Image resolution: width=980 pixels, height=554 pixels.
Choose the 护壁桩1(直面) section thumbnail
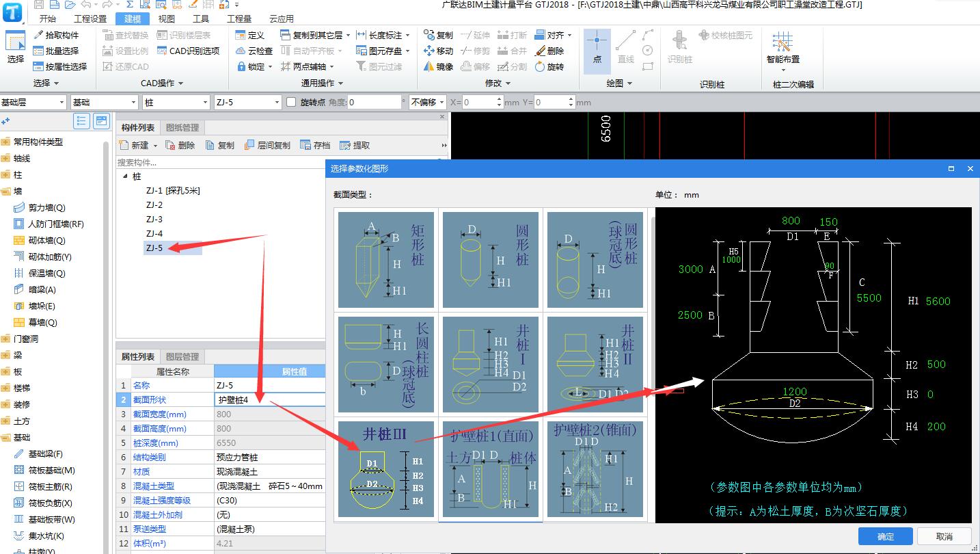pyautogui.click(x=491, y=469)
